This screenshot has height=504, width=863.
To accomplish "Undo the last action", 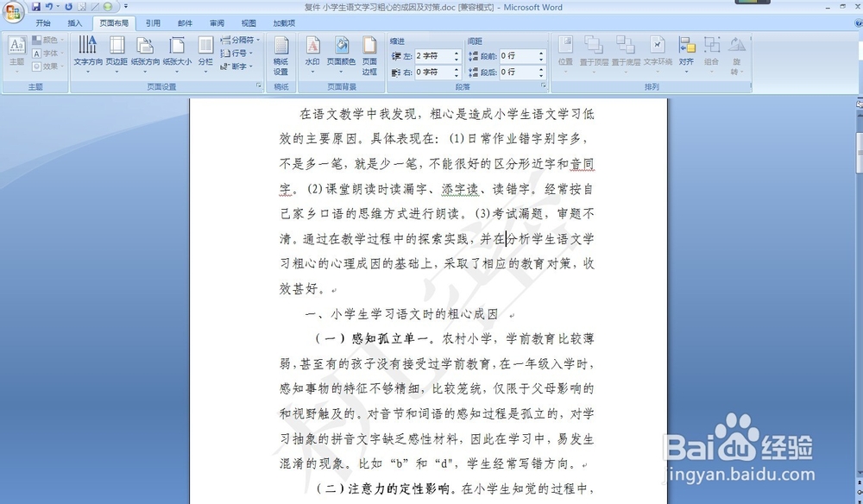I will click(x=48, y=7).
